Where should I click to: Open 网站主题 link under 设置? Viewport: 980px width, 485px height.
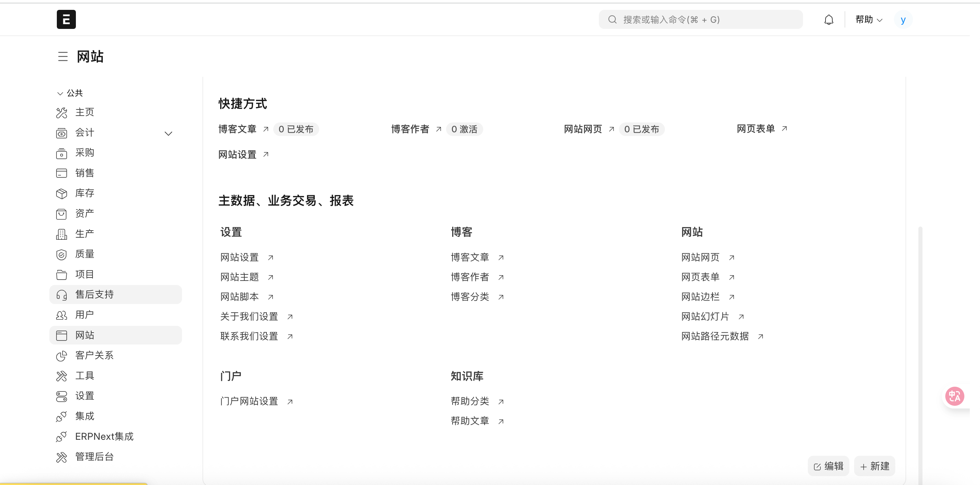(x=240, y=277)
